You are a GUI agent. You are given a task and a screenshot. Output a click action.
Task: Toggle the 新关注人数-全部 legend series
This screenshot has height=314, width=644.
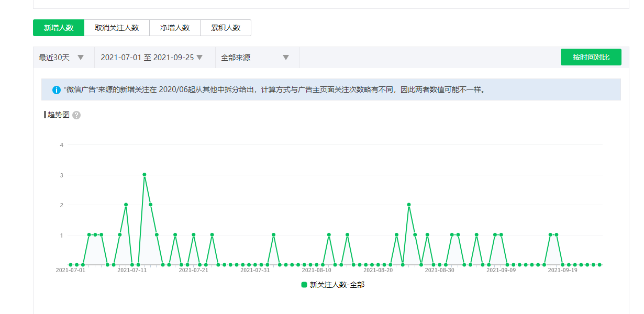pyautogui.click(x=336, y=285)
